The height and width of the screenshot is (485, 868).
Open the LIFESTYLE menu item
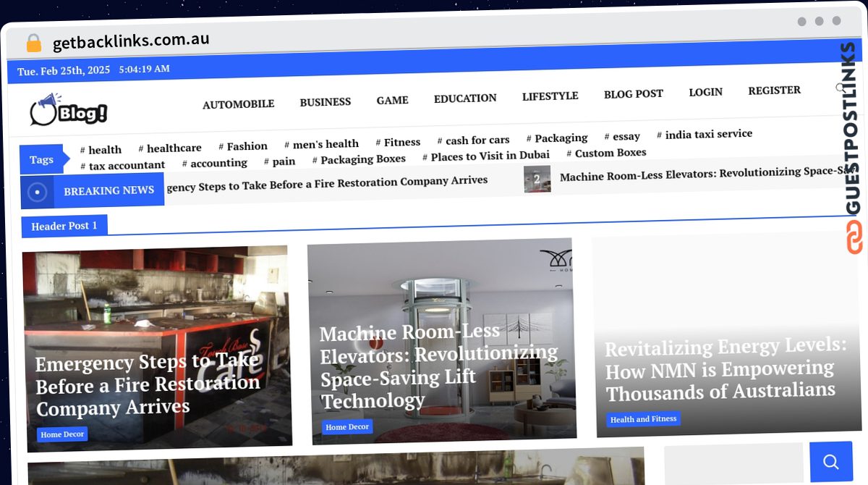[x=550, y=96]
